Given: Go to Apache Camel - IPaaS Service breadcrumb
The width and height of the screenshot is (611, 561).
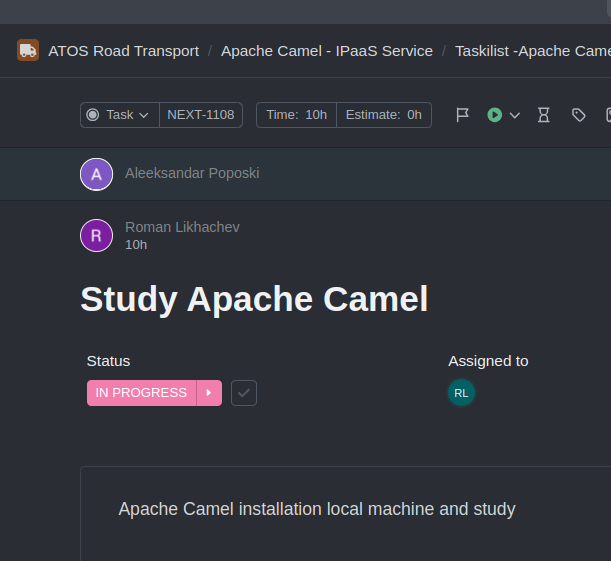Looking at the screenshot, I should (x=327, y=51).
